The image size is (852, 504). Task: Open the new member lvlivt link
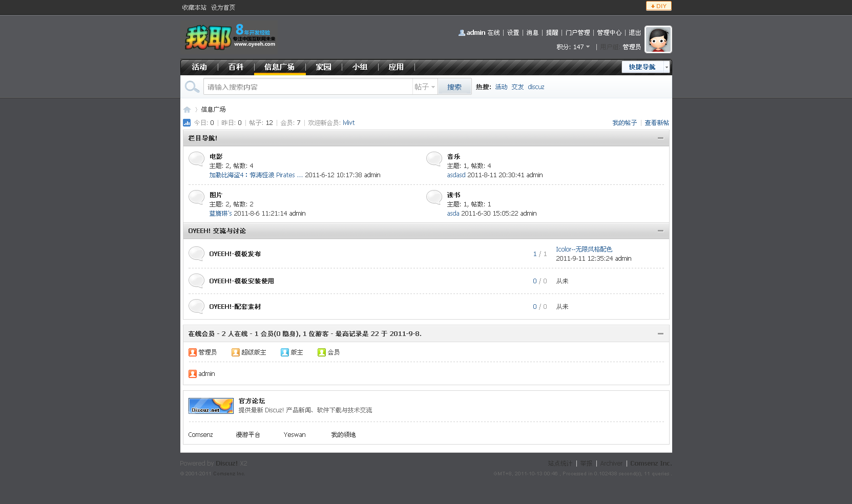point(348,123)
